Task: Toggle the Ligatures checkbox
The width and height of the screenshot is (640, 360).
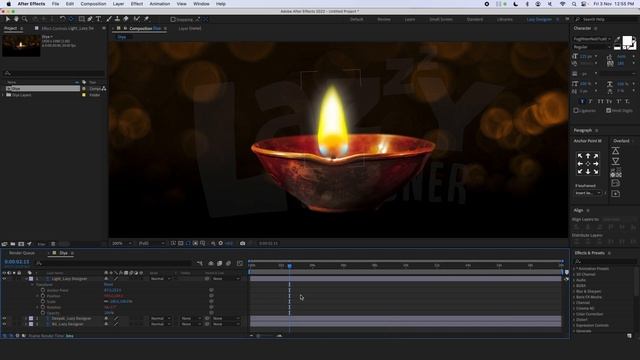Action: point(576,111)
